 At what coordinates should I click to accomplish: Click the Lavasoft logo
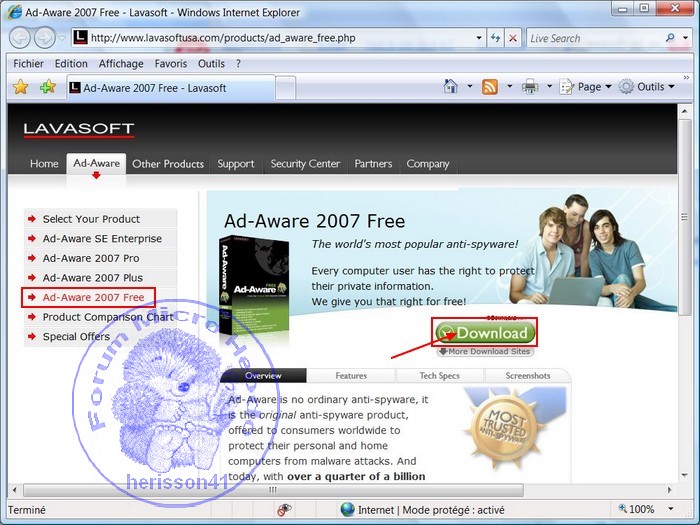(79, 129)
